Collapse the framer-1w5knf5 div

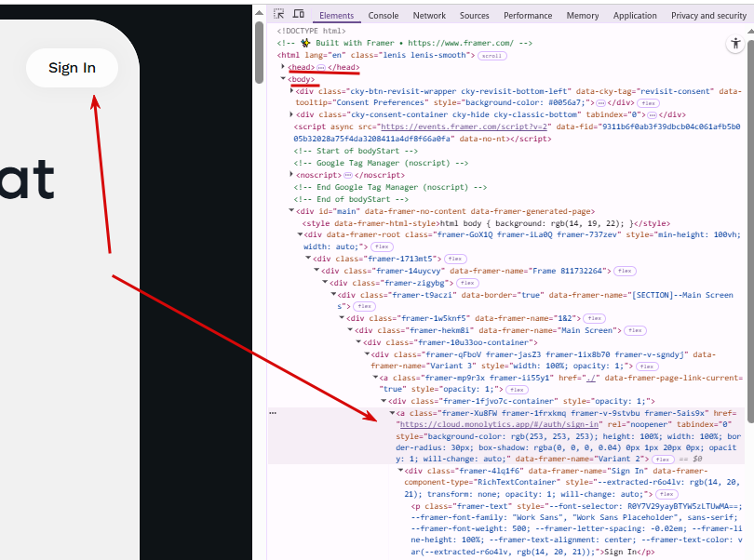pos(342,318)
